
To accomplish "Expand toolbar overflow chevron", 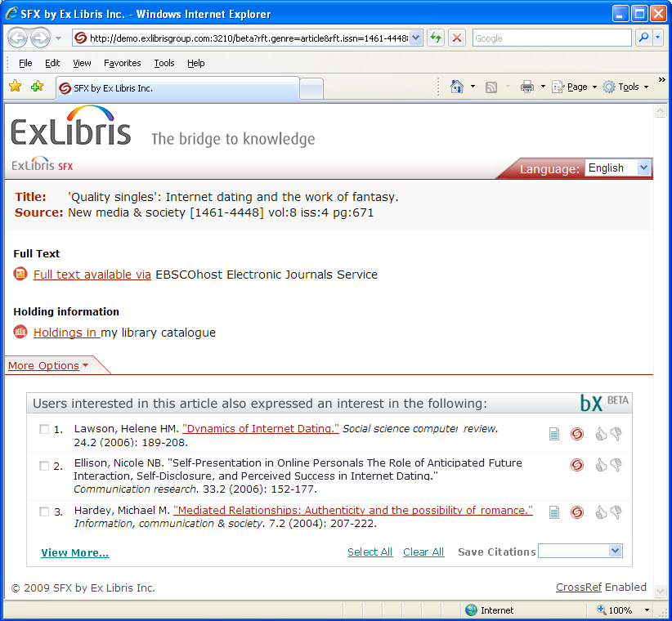I will click(661, 79).
